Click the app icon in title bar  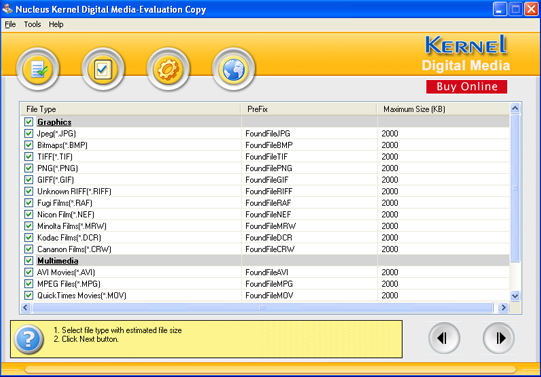pos(7,9)
